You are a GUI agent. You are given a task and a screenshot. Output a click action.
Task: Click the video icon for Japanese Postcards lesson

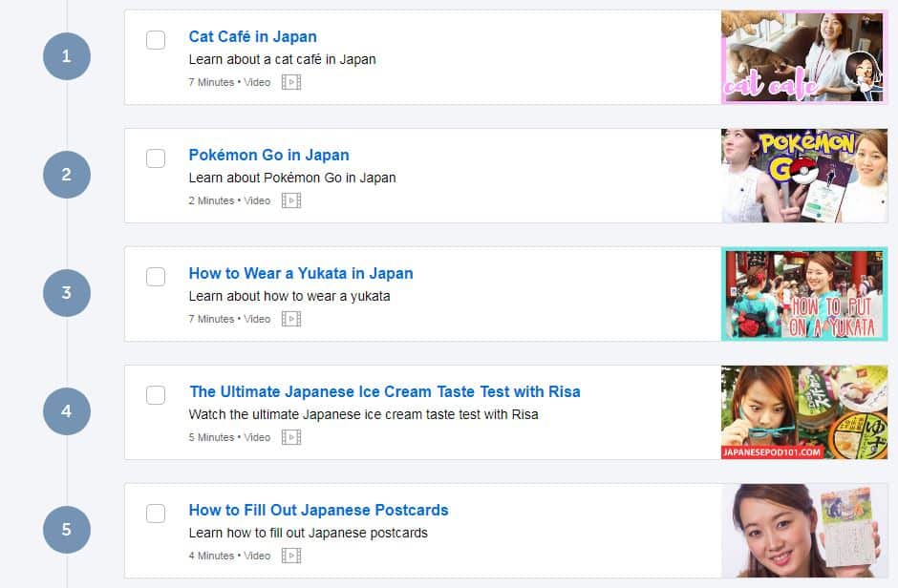pos(289,556)
